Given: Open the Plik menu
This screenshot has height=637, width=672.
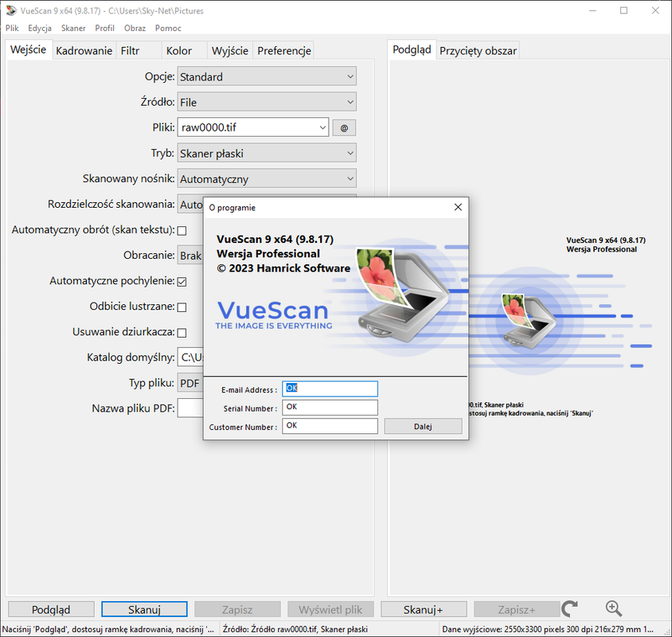Looking at the screenshot, I should [x=12, y=28].
